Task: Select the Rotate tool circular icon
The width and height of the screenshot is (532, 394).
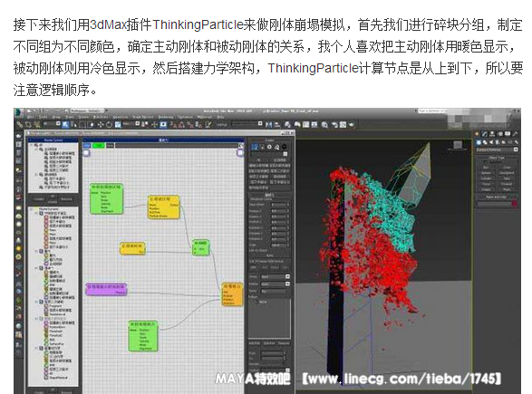Action: pyautogui.click(x=109, y=124)
